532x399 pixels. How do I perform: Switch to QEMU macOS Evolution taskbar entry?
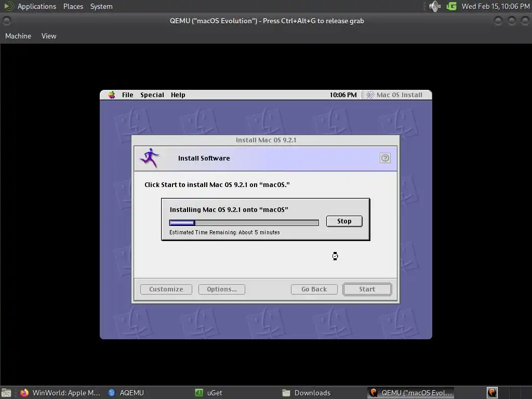(x=411, y=393)
